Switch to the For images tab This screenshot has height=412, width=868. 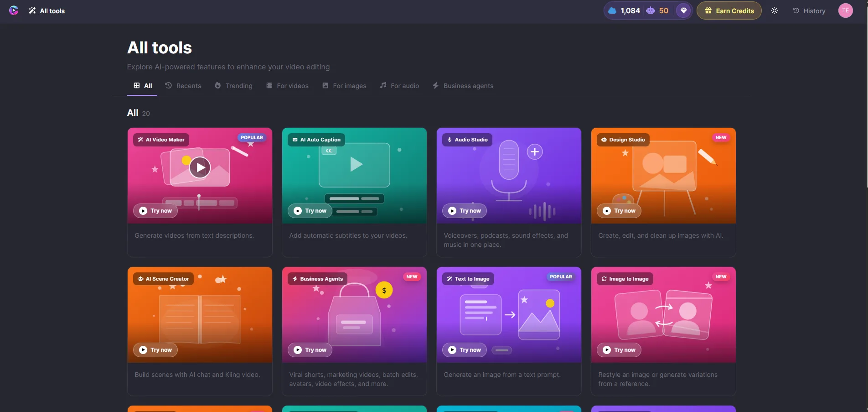[344, 86]
